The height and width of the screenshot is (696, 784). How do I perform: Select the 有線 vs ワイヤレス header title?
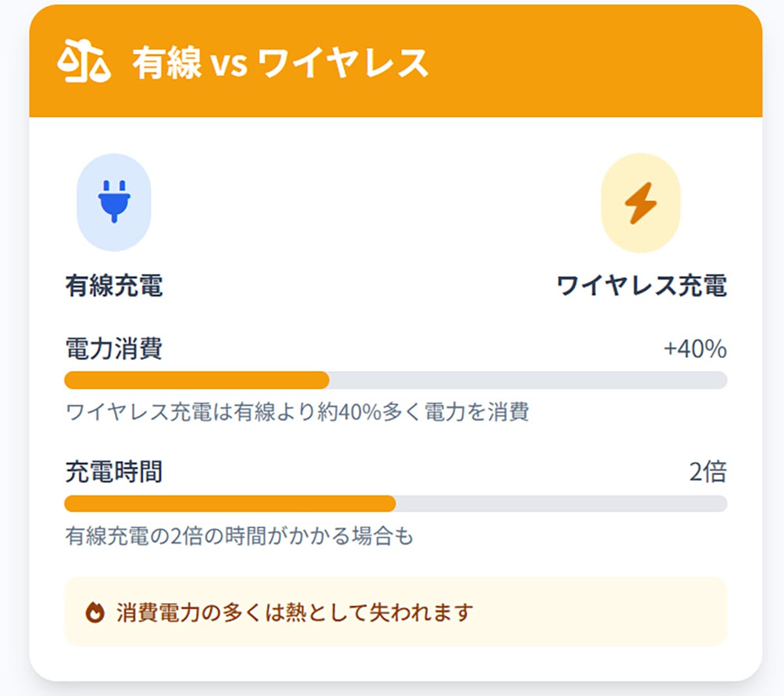coord(280,63)
